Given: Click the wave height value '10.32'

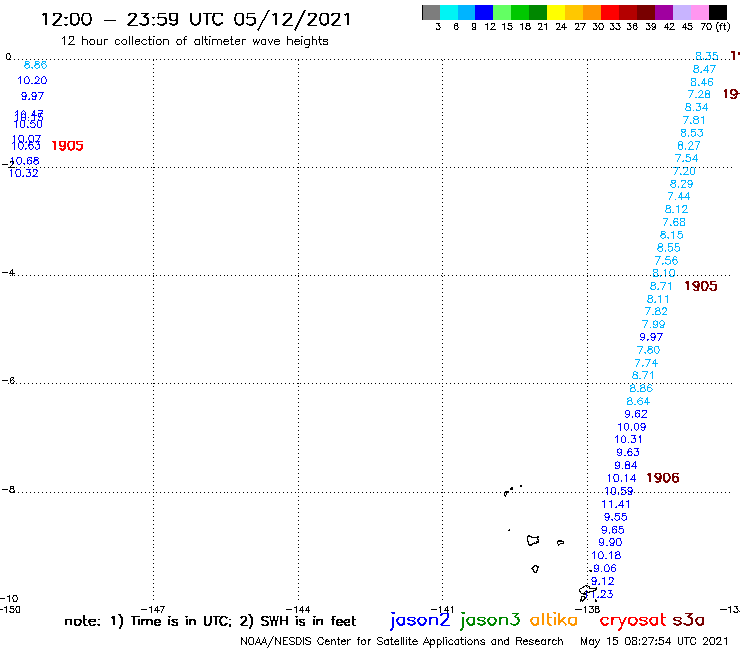Looking at the screenshot, I should (23, 173).
